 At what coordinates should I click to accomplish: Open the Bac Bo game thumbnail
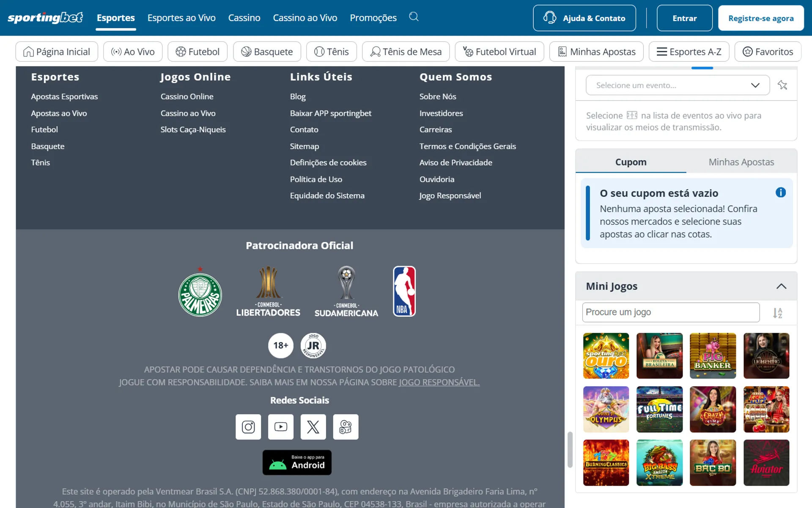point(713,462)
